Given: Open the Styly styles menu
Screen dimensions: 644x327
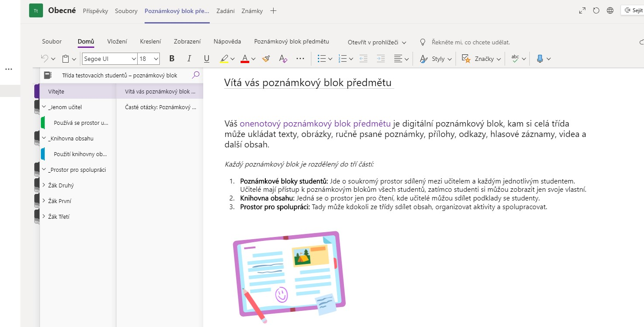Looking at the screenshot, I should pyautogui.click(x=436, y=59).
